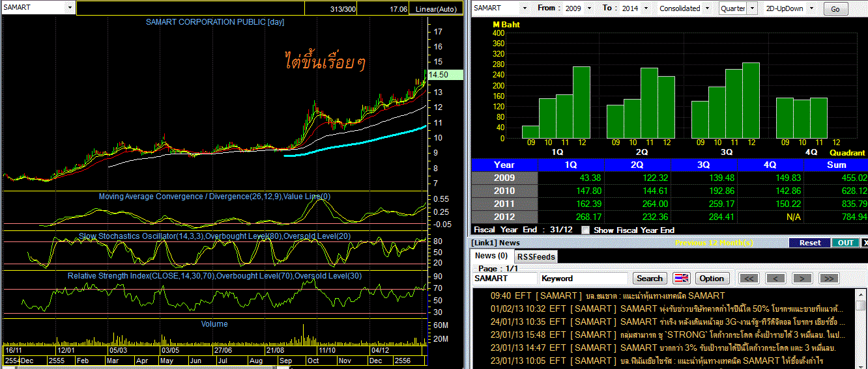Open news item dated 01/02/13 10:32
This screenshot has width=868, height=369.
(667, 308)
